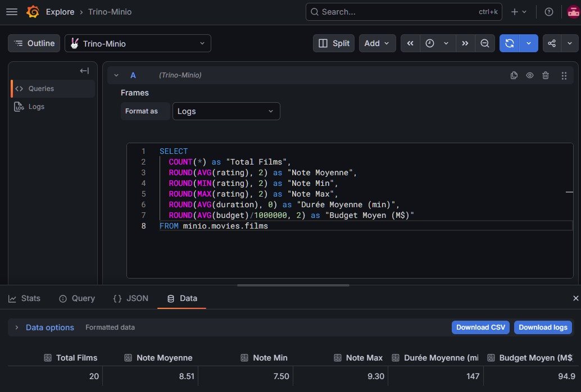Open the Add dropdown menu

[377, 43]
